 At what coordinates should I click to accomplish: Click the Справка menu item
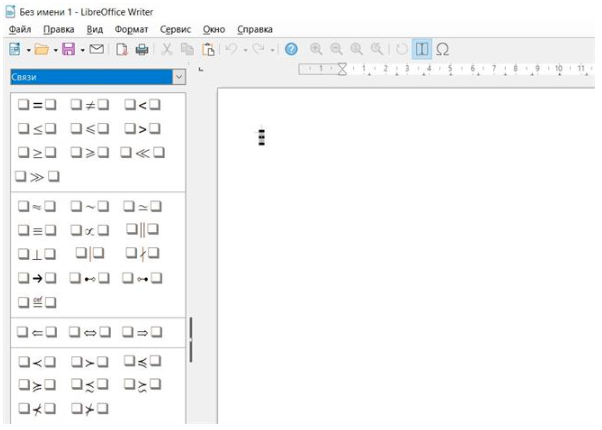pos(255,29)
